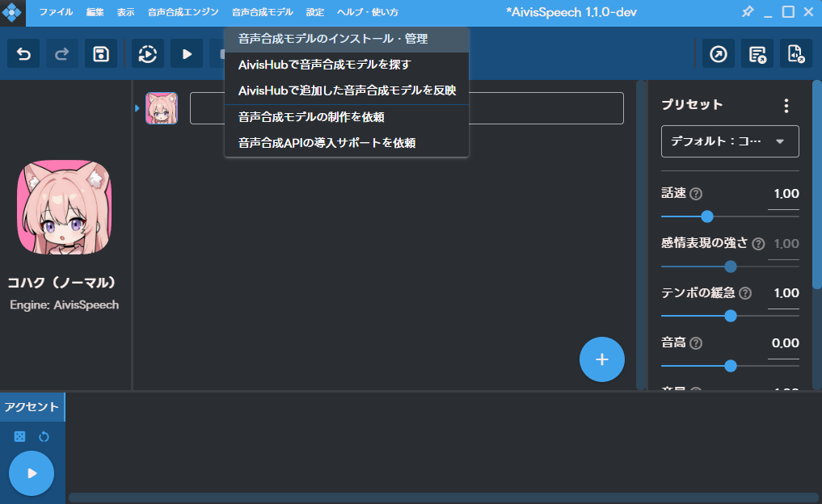Screen dimensions: 822x504
Task: Choose AivisHubで音声合成モデルを探す
Action: coord(347,65)
